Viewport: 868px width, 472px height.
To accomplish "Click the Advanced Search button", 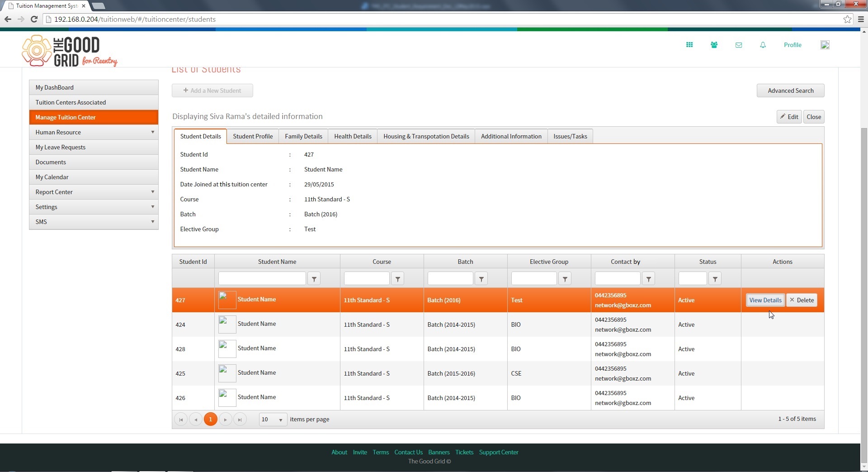I will (790, 91).
